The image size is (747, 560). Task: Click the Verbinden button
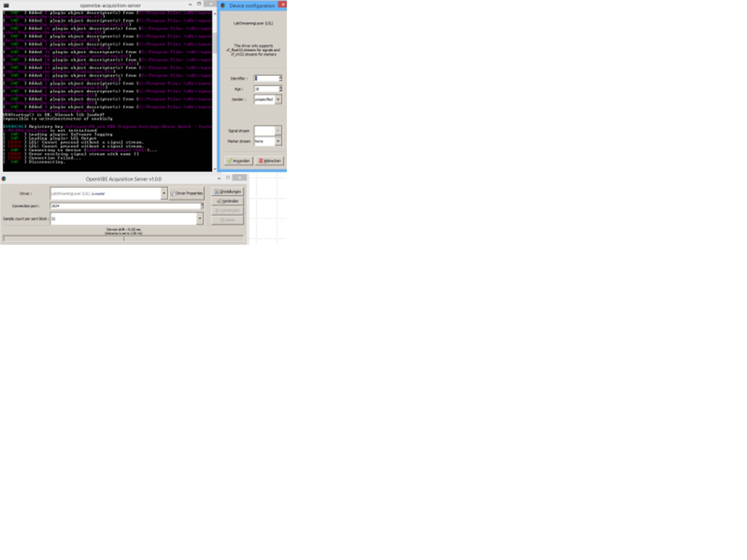click(x=228, y=201)
